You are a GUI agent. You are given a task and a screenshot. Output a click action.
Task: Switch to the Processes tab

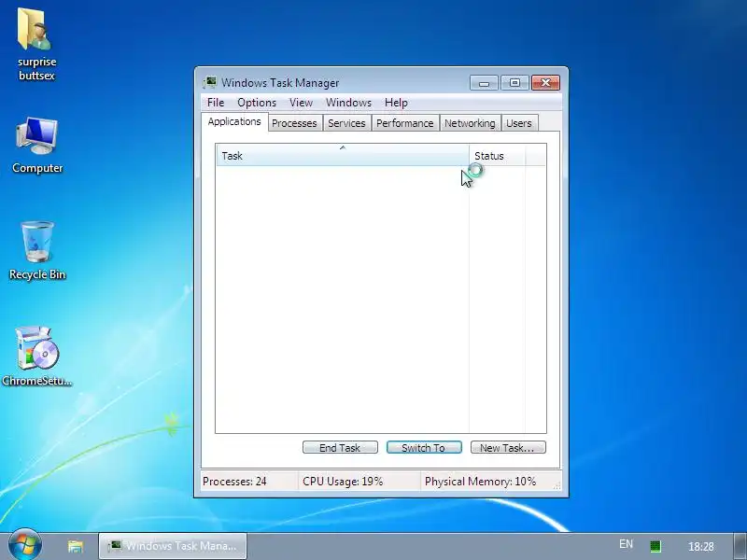click(x=294, y=123)
